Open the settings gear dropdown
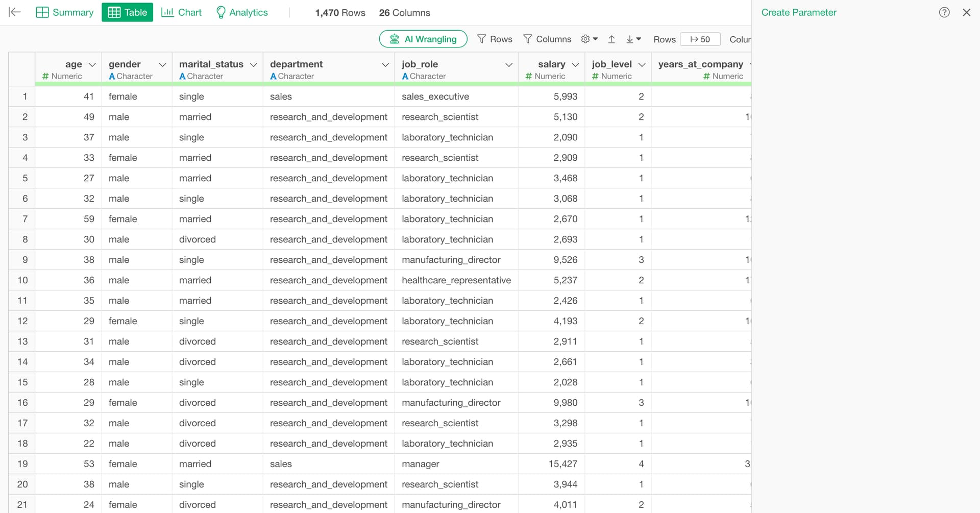The width and height of the screenshot is (980, 513). click(590, 39)
